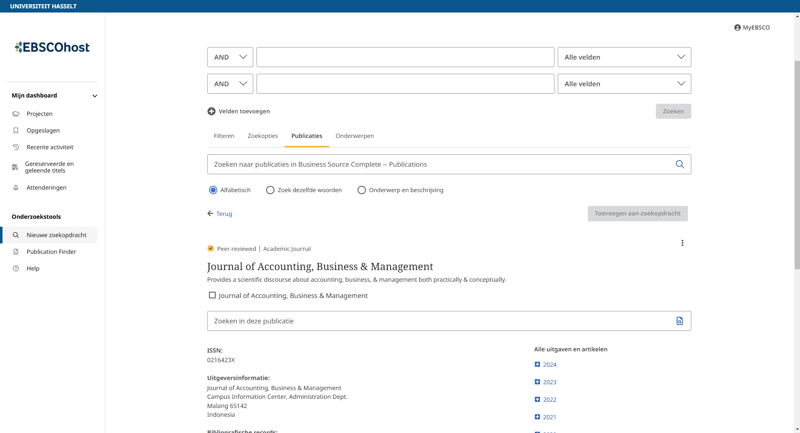Viewport: 800px width, 433px height.
Task: Click the document icon in Zoeken in deze publicatie
Action: coord(679,321)
